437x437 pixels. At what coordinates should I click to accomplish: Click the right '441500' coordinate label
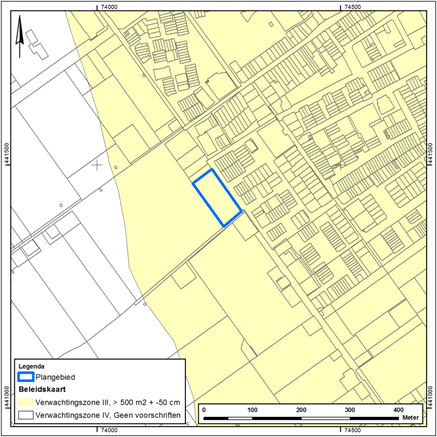pyautogui.click(x=430, y=154)
